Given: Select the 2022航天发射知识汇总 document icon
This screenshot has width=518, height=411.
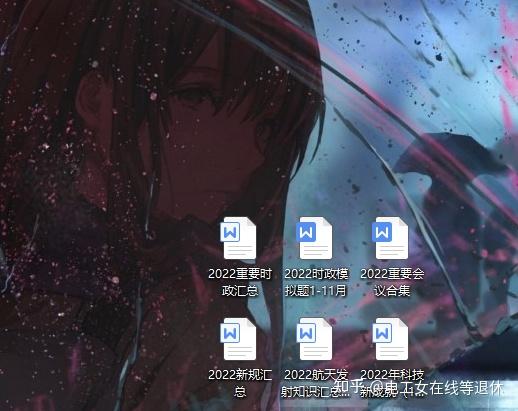Looking at the screenshot, I should 314,339.
